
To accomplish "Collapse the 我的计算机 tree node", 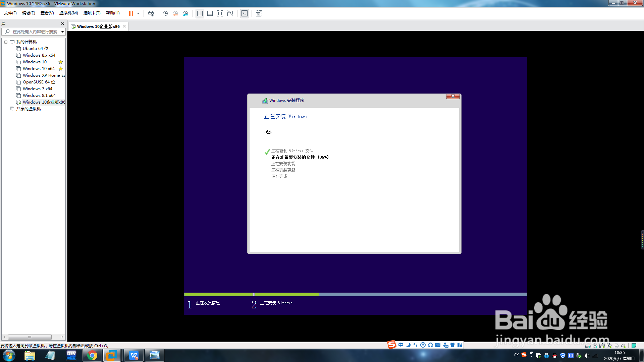I will 6,42.
